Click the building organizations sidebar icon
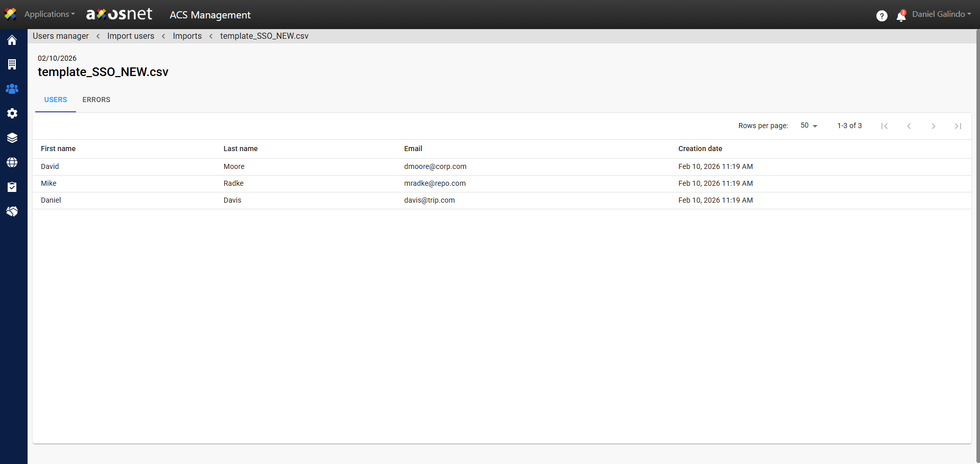980x464 pixels. click(12, 64)
